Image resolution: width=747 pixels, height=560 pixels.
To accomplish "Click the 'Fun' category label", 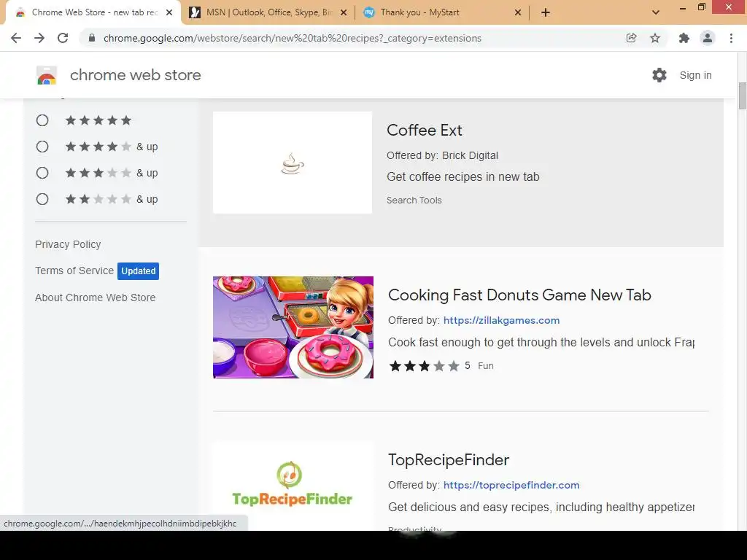I will point(485,366).
